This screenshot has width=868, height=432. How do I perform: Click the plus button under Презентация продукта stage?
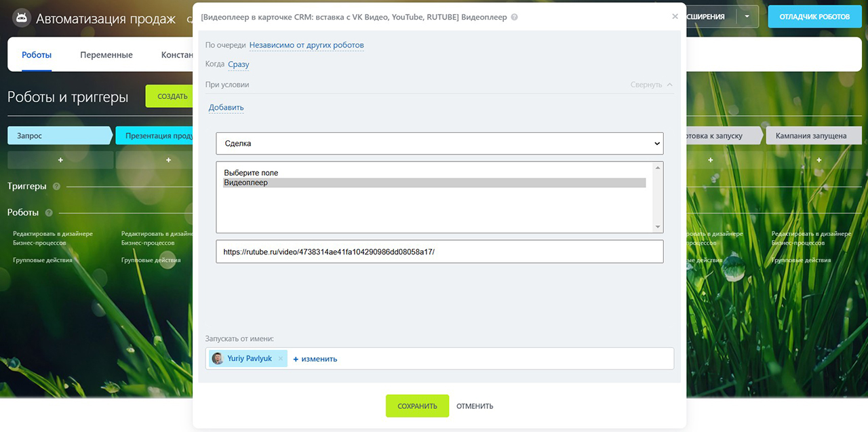(x=168, y=160)
